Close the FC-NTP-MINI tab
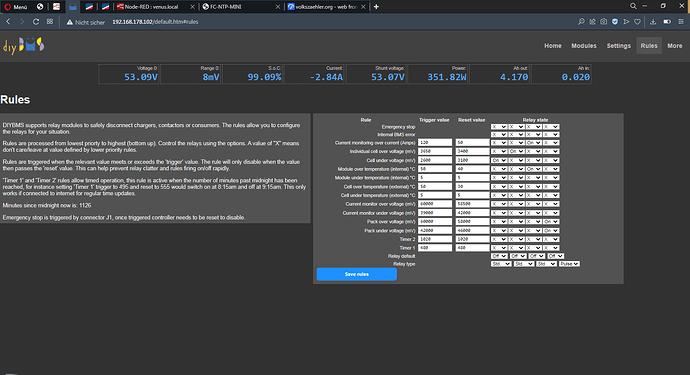The width and height of the screenshot is (690, 375). [278, 7]
